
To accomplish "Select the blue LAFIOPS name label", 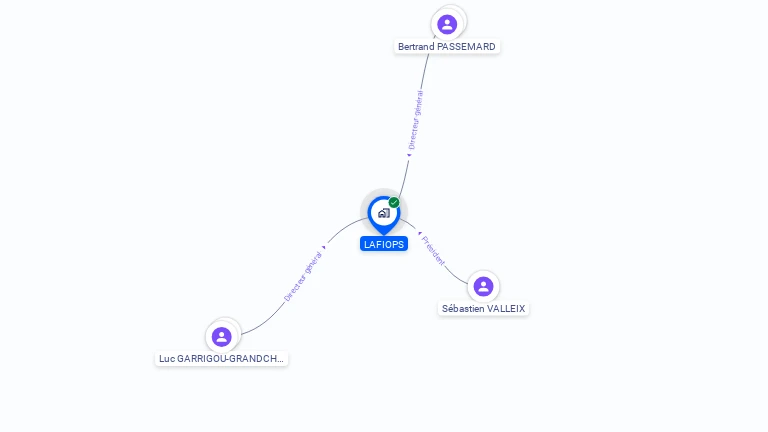I will 384,244.
